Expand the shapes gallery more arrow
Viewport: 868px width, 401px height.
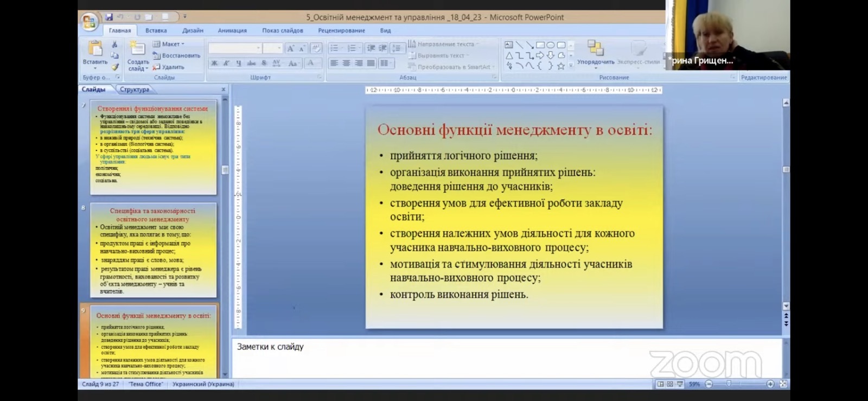point(571,66)
